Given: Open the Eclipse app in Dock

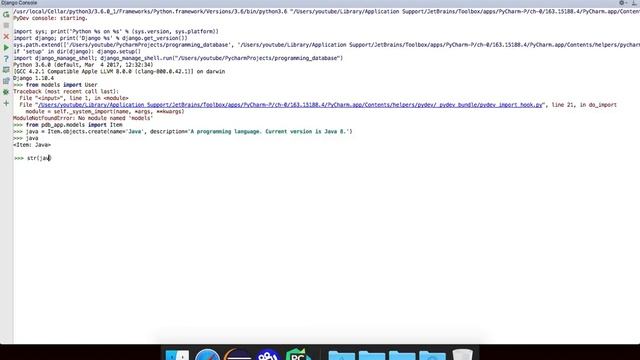Looking at the screenshot, I should pos(238,355).
